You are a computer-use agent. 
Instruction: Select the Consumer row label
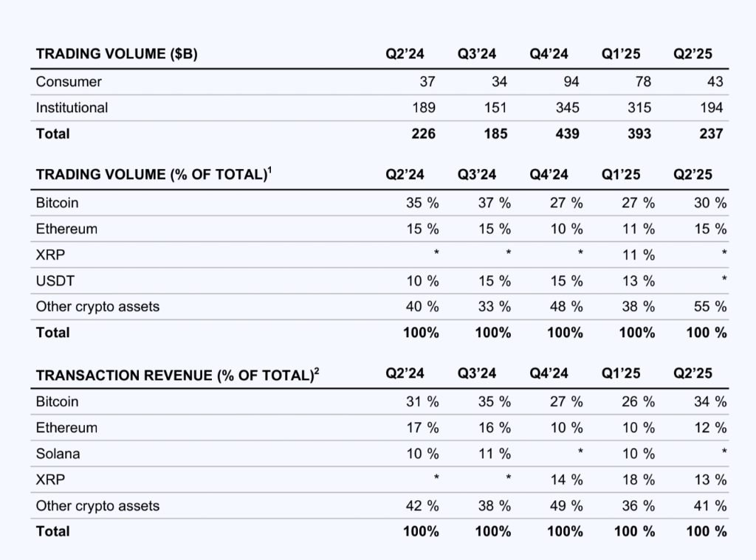tap(69, 82)
